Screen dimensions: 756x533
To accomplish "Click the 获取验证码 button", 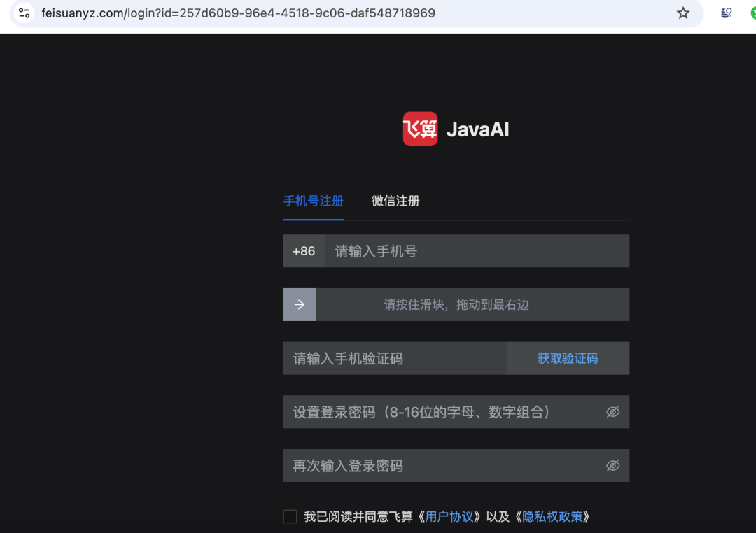I will point(568,359).
